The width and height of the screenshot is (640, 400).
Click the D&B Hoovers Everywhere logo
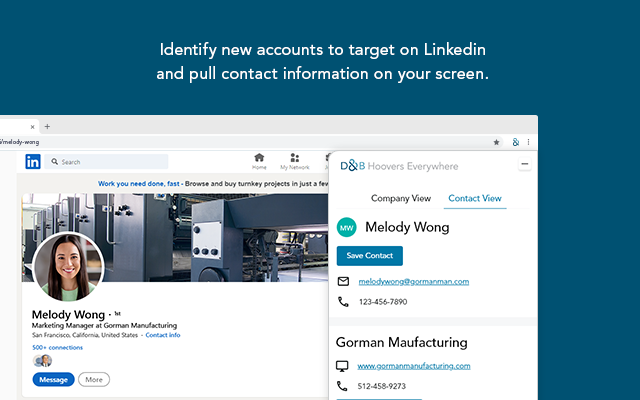click(399, 166)
